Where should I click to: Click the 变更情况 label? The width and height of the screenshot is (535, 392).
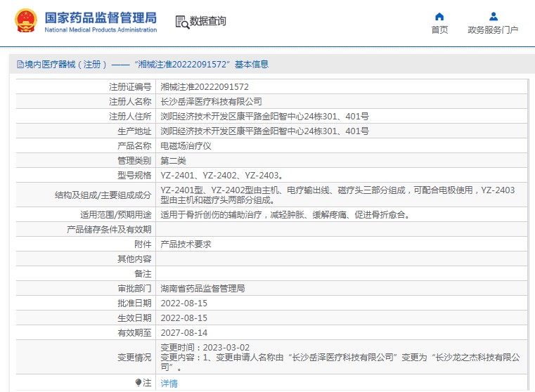pos(134,358)
